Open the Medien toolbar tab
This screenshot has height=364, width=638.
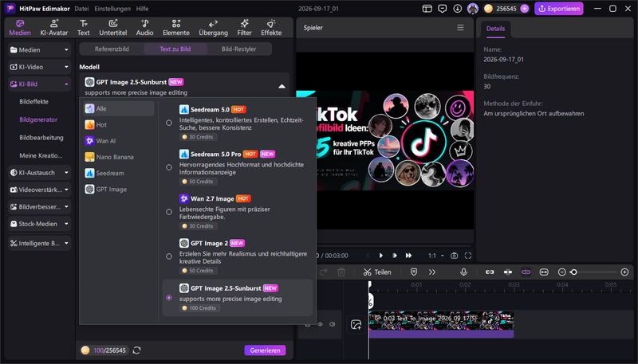point(20,28)
